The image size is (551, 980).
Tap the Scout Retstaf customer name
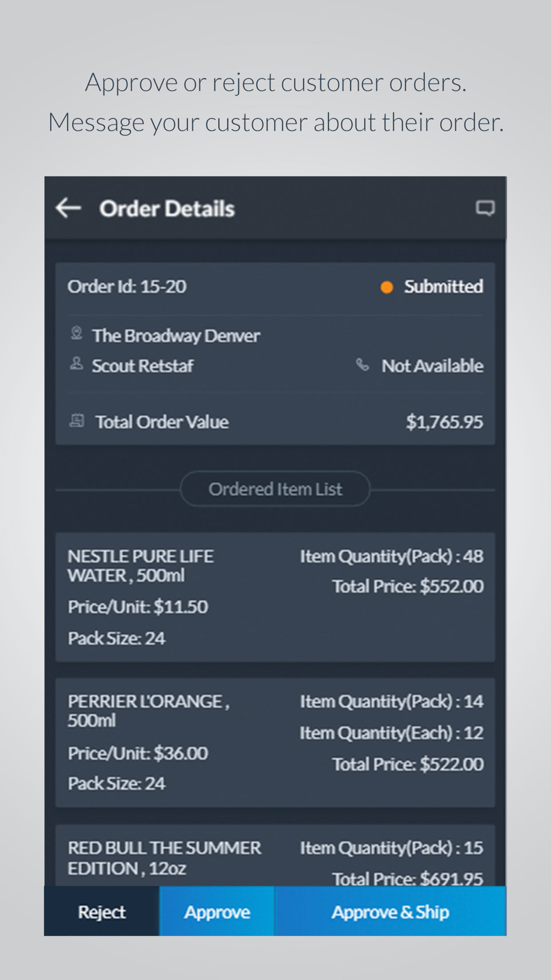[x=143, y=366]
